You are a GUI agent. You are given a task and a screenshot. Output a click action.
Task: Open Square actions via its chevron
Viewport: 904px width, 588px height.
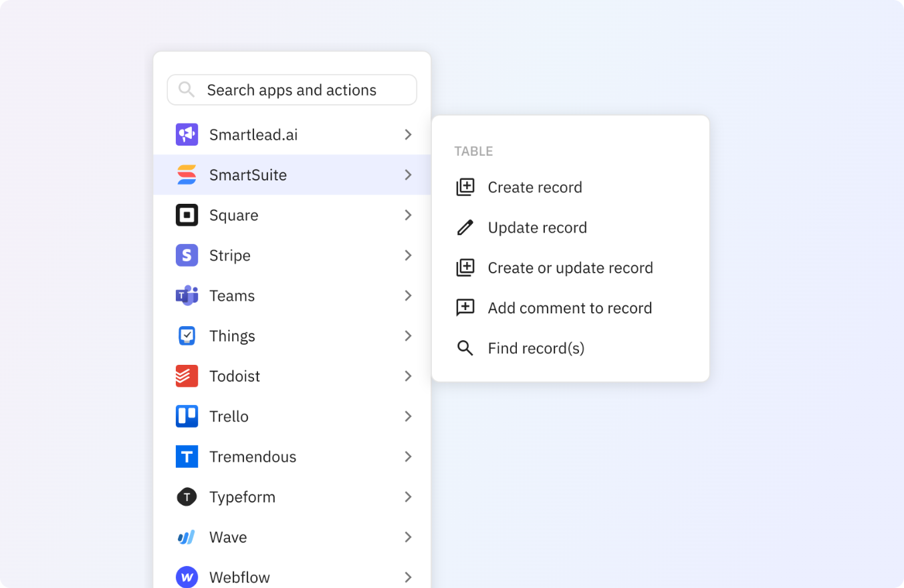[x=408, y=215]
